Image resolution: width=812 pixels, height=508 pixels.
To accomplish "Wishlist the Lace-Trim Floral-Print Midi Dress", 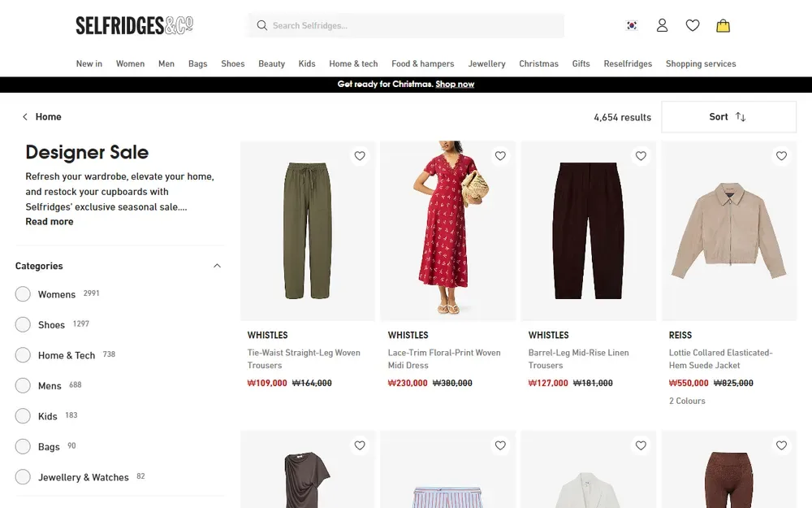I will pyautogui.click(x=500, y=155).
